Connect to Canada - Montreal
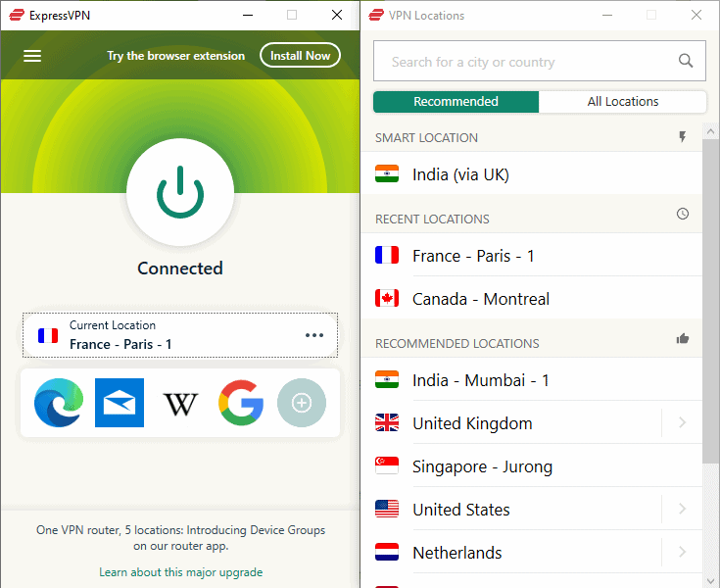 click(x=532, y=298)
